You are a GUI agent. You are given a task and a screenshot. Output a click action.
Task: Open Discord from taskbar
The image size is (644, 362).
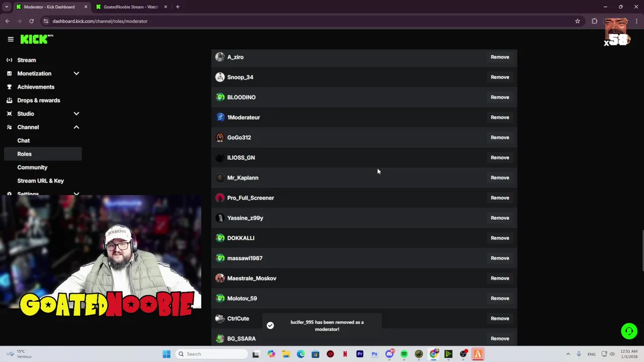389,354
